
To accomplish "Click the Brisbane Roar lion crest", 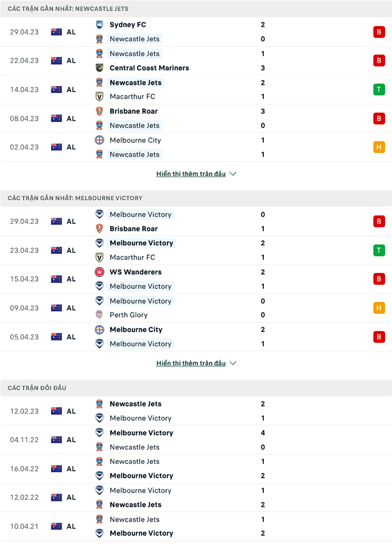I will tap(101, 111).
